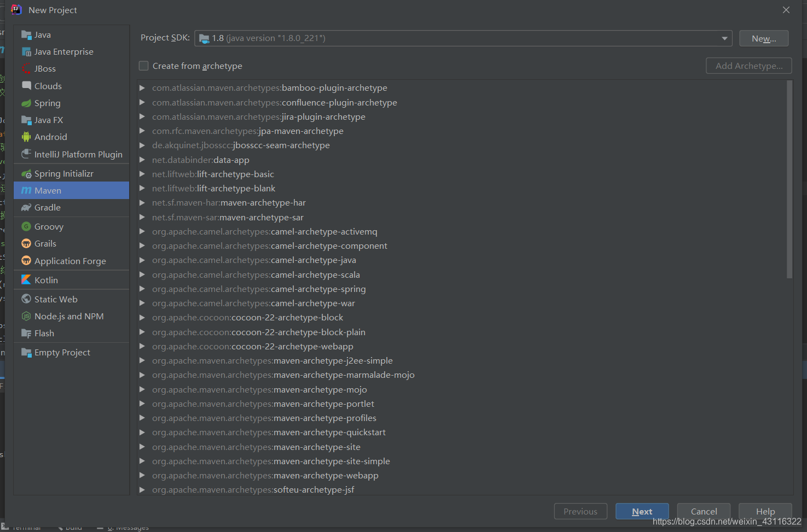Click the Clouds icon

click(x=26, y=86)
